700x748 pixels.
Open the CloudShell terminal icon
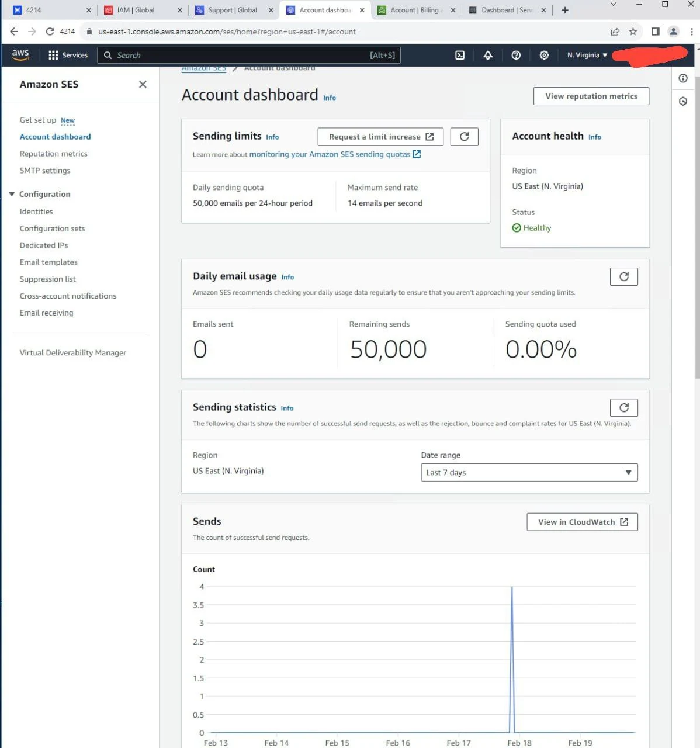[x=460, y=55]
